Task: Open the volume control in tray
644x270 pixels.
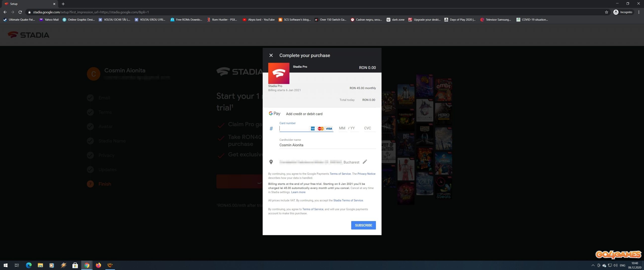Action: (615, 265)
